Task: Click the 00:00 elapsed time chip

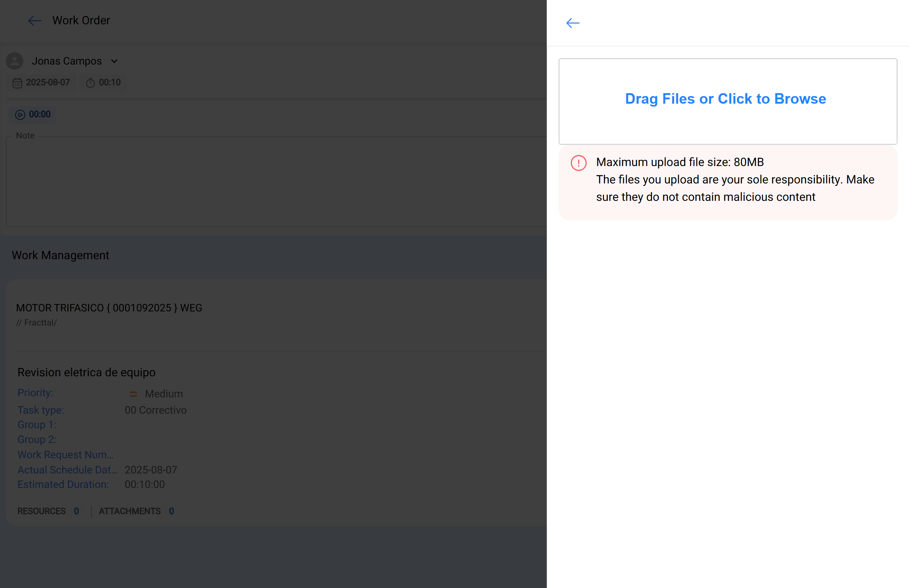Action: click(33, 114)
